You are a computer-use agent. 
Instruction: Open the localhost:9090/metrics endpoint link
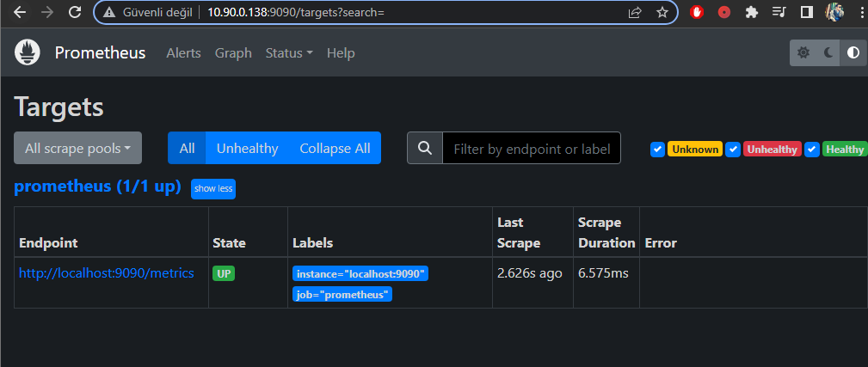(x=107, y=273)
